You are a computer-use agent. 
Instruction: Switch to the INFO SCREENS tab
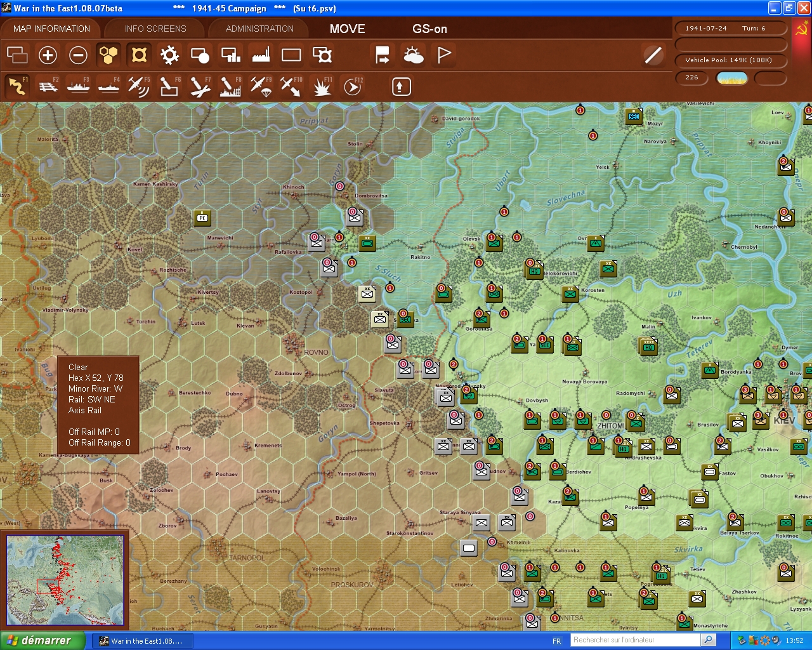155,29
